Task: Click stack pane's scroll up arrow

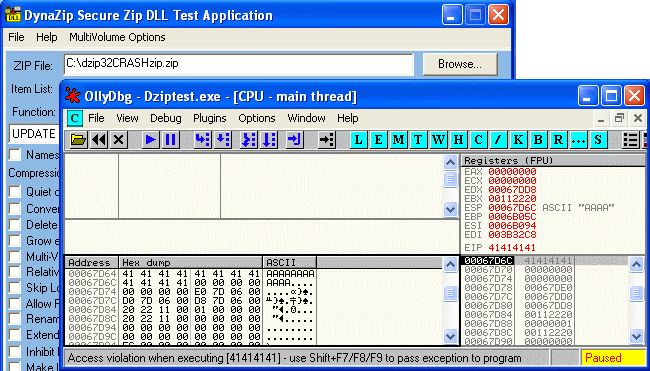Action: pyautogui.click(x=636, y=264)
